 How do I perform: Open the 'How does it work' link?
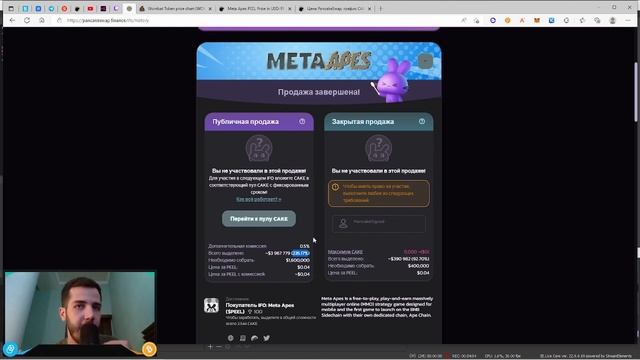[x=259, y=199]
